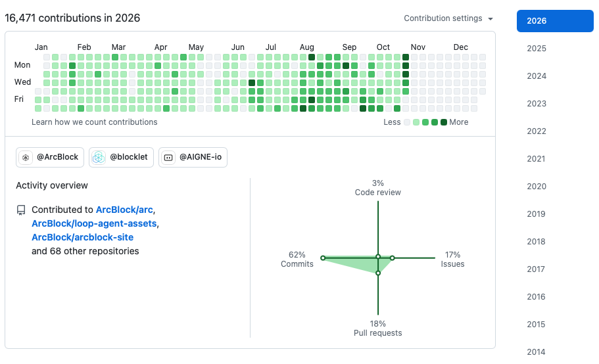Click the Issues point on the activity chart

[393, 258]
